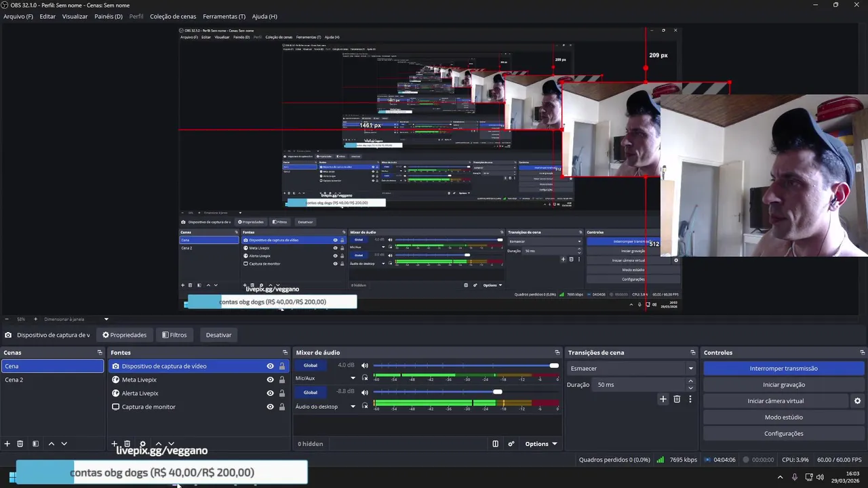Image resolution: width=868 pixels, height=488 pixels.
Task: Float the Mixer de áudio dock panel
Action: pos(557,352)
